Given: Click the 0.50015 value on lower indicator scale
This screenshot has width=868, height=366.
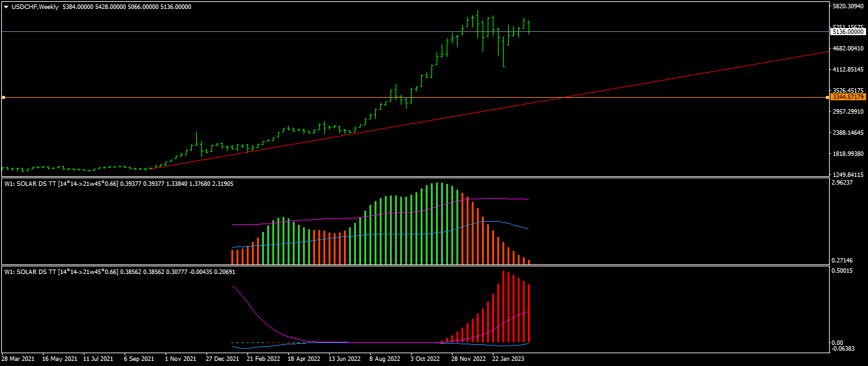Looking at the screenshot, I should point(842,271).
